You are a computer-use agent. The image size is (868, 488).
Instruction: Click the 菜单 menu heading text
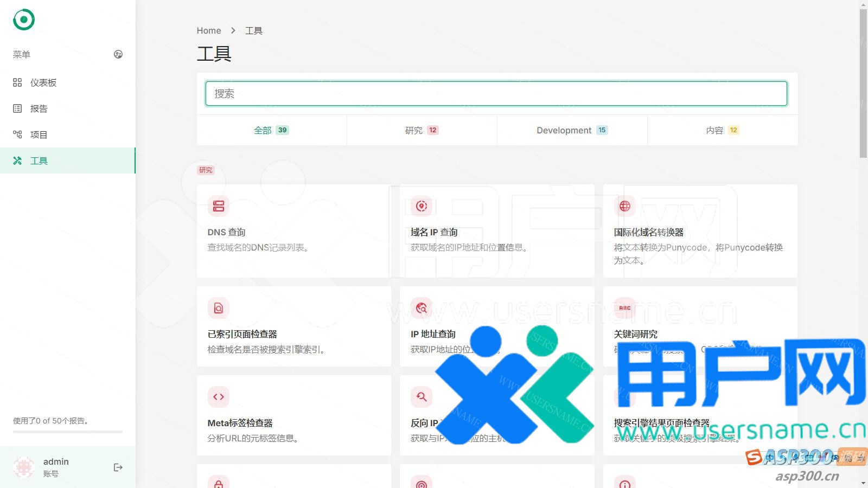tap(22, 54)
